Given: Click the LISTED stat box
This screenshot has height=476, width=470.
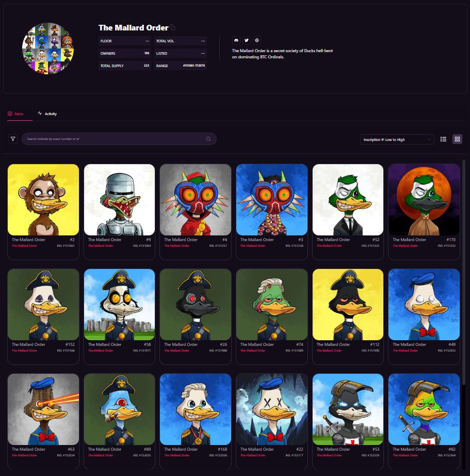Looking at the screenshot, I should tap(181, 53).
